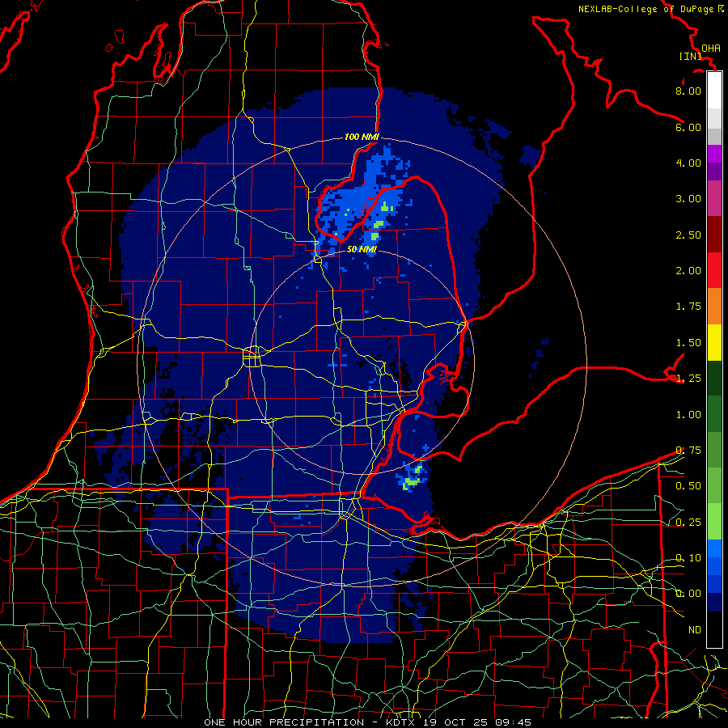Click the OHA product label above legend
This screenshot has height=728, width=728.
pyautogui.click(x=711, y=49)
